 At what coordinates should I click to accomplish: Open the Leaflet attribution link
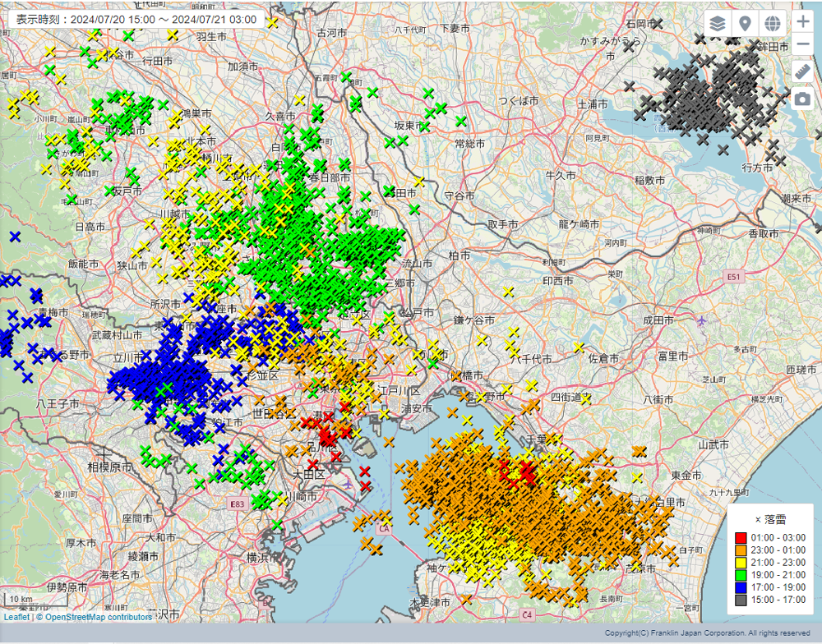pyautogui.click(x=16, y=617)
